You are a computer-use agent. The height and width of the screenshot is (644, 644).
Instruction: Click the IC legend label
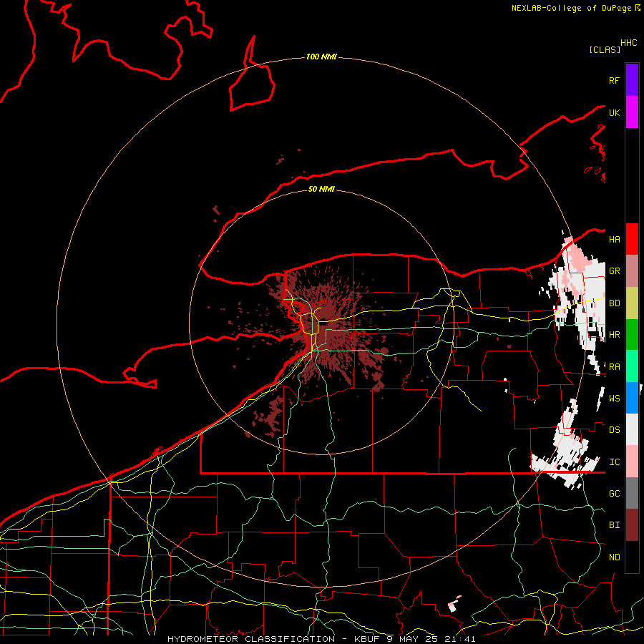point(614,462)
